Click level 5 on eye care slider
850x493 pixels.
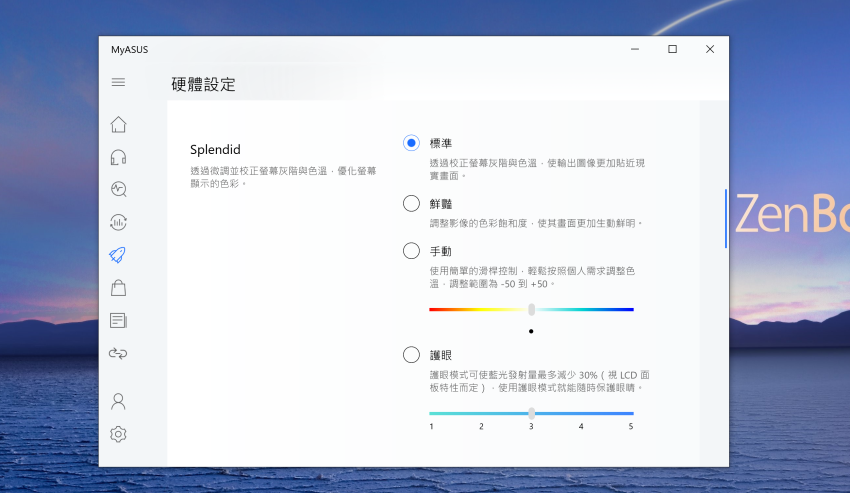pos(631,426)
